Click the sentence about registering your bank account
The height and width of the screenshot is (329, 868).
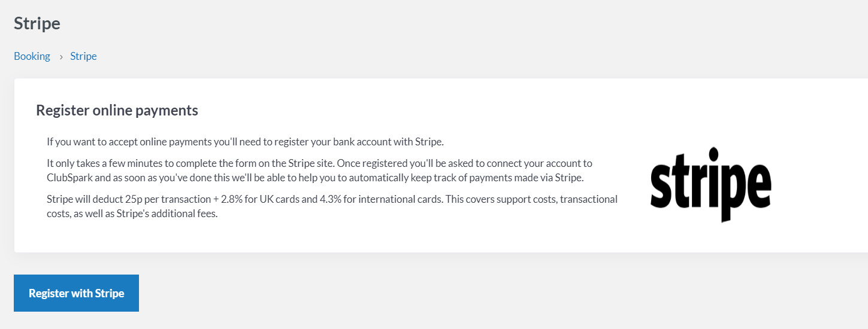coord(245,142)
